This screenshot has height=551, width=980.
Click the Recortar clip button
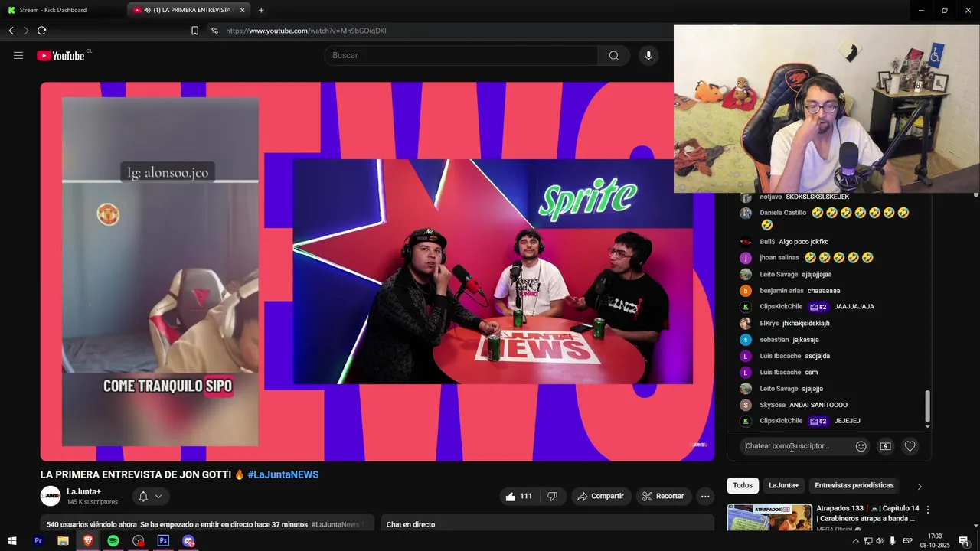click(664, 496)
